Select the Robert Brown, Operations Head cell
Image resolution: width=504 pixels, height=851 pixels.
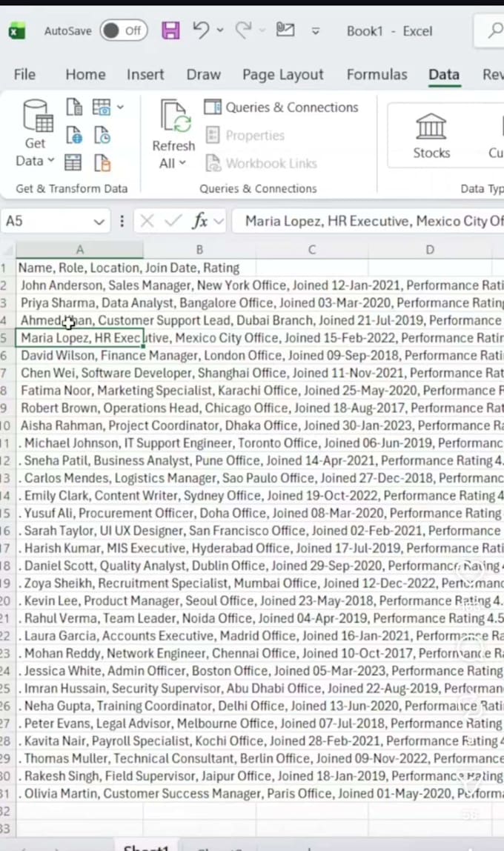pyautogui.click(x=80, y=408)
